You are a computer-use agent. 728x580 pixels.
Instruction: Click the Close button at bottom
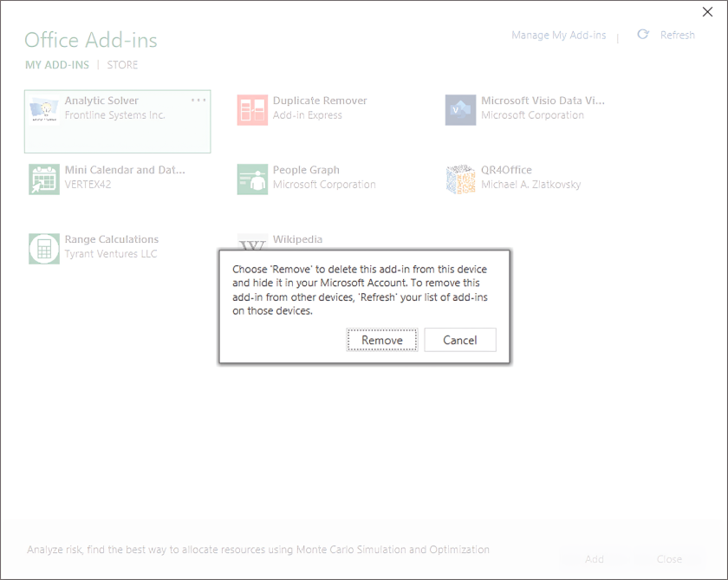(669, 559)
